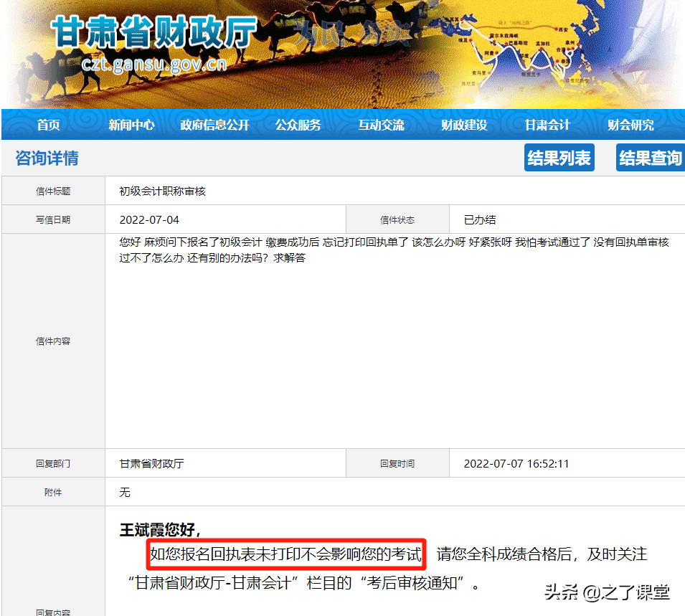
Task: Click the 附件 attachment row
Action: [53, 492]
